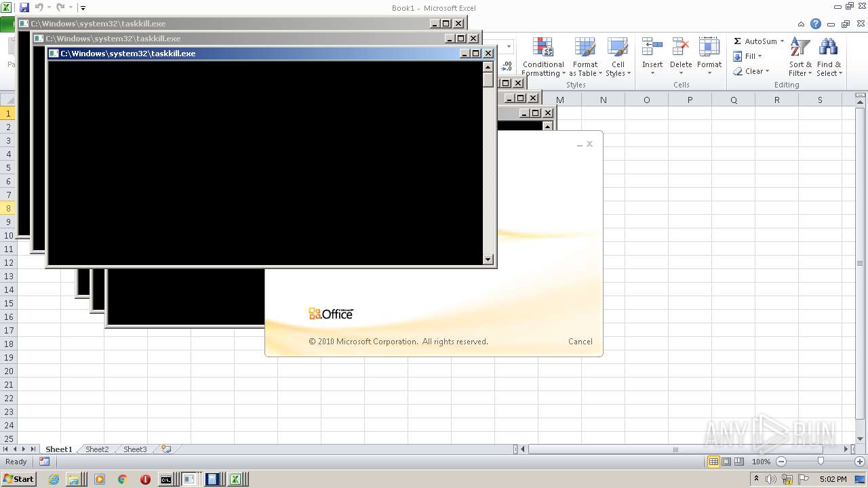Open the Sort & Filter tool

point(800,57)
